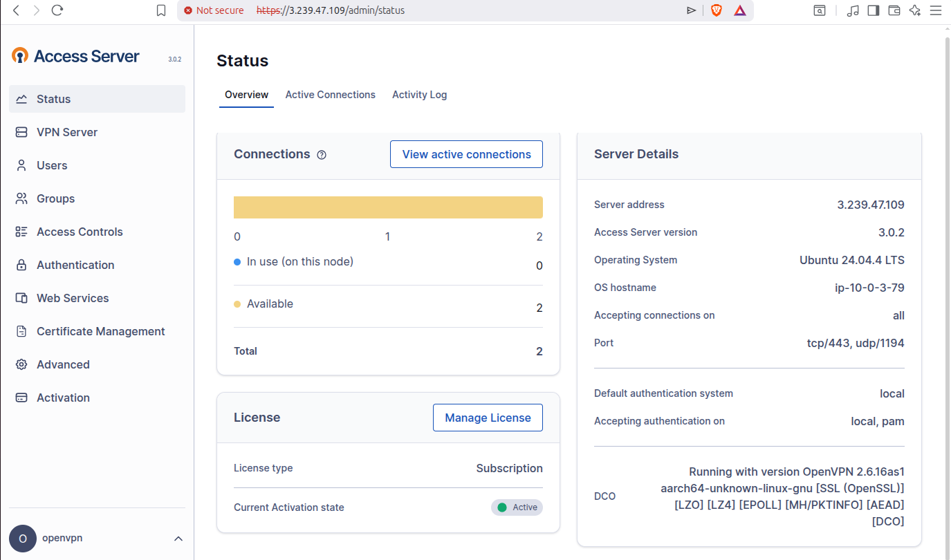Screen dimensions: 951x560
Task: Toggle the browser sidebar panel icon
Action: pyautogui.click(x=874, y=10)
